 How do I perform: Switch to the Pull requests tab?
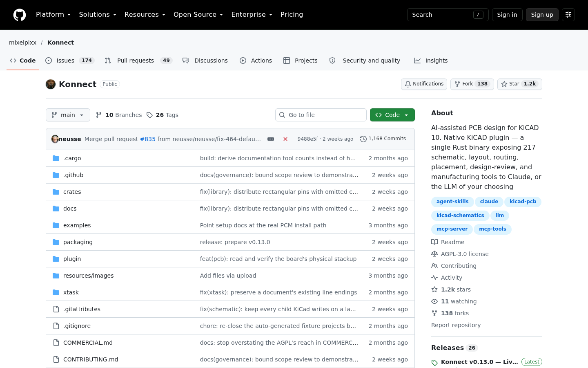pyautogui.click(x=138, y=61)
